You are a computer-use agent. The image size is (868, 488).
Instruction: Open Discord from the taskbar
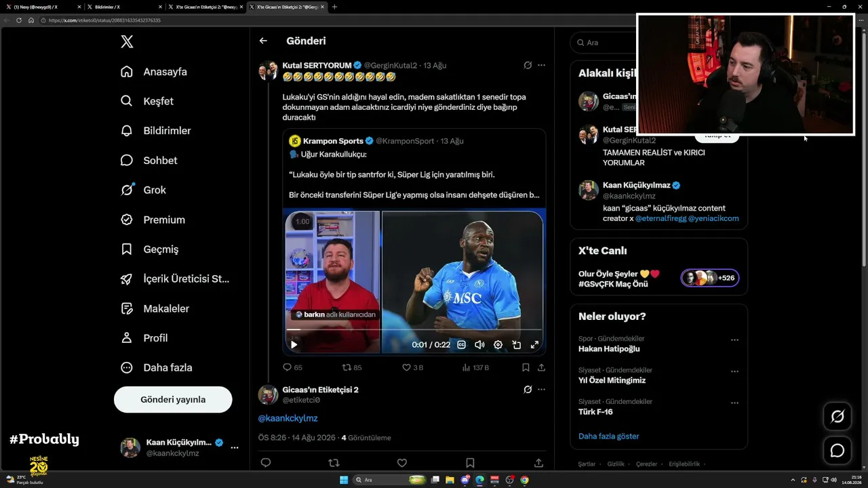click(465, 480)
